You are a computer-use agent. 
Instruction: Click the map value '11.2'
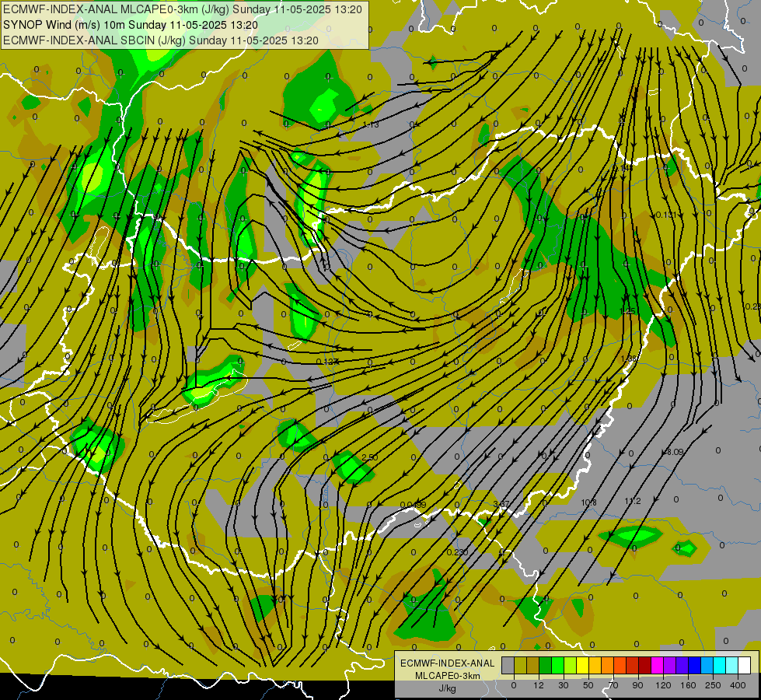coord(633,501)
